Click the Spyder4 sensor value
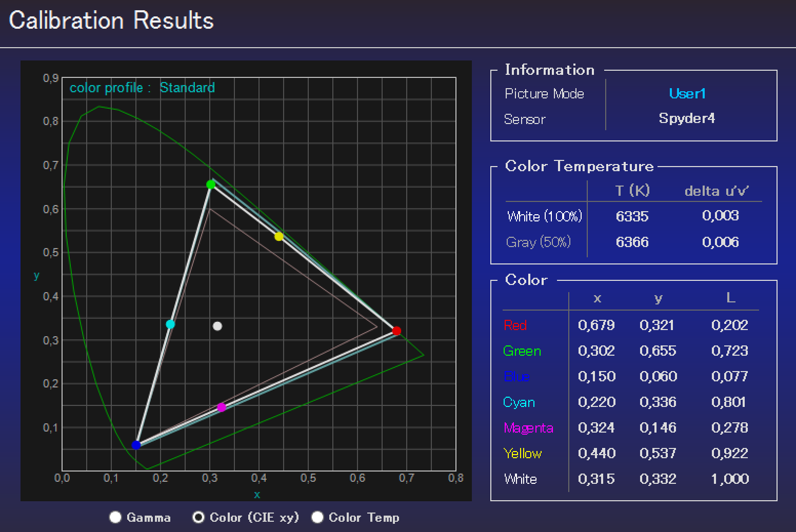The height and width of the screenshot is (532, 796). pos(687,118)
